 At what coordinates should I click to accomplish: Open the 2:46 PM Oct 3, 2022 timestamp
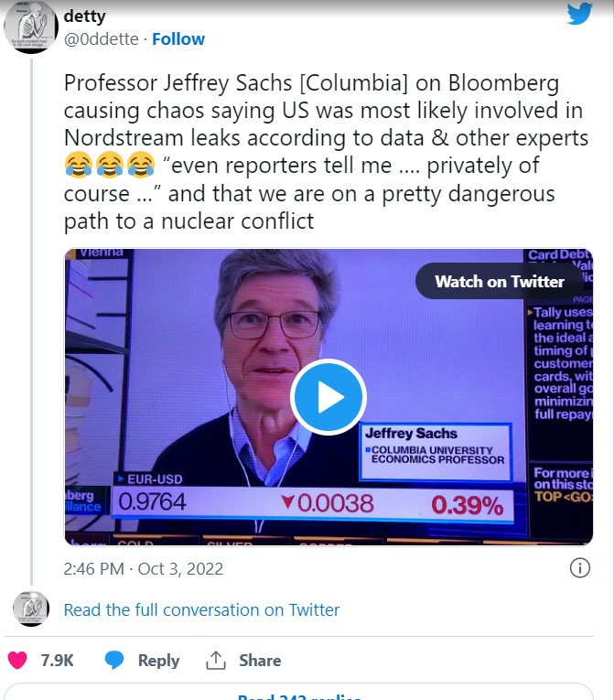click(143, 568)
